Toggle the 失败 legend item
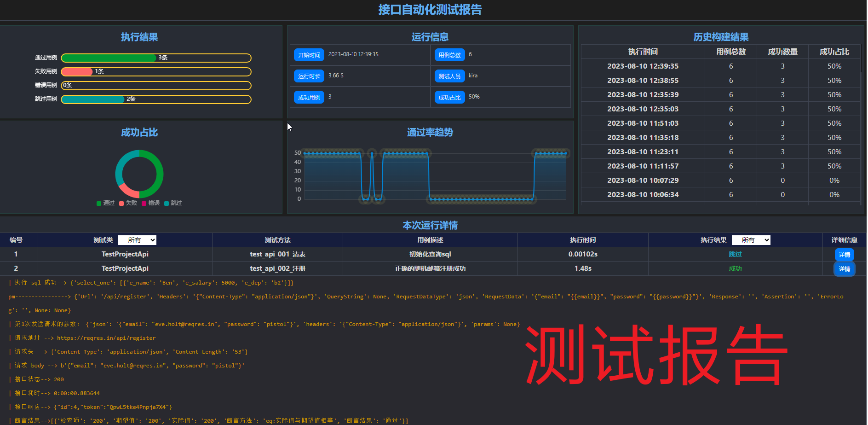The height and width of the screenshot is (425, 868). [128, 203]
